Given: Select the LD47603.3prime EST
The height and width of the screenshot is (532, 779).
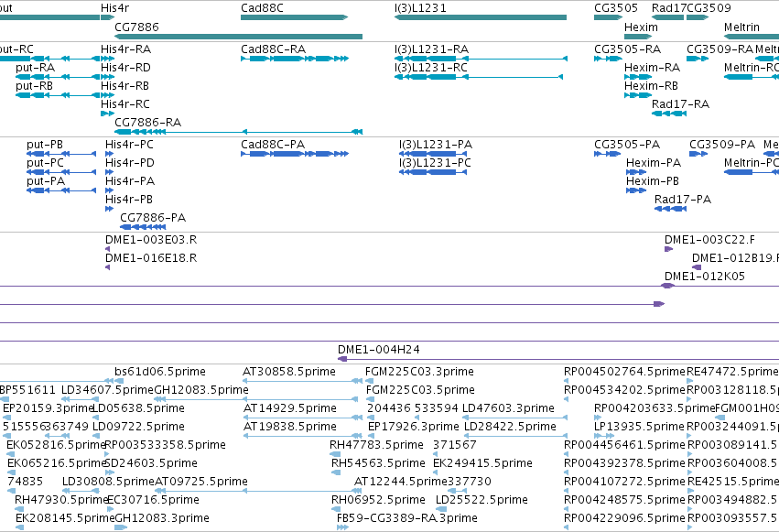Looking at the screenshot, I should click(x=514, y=418).
